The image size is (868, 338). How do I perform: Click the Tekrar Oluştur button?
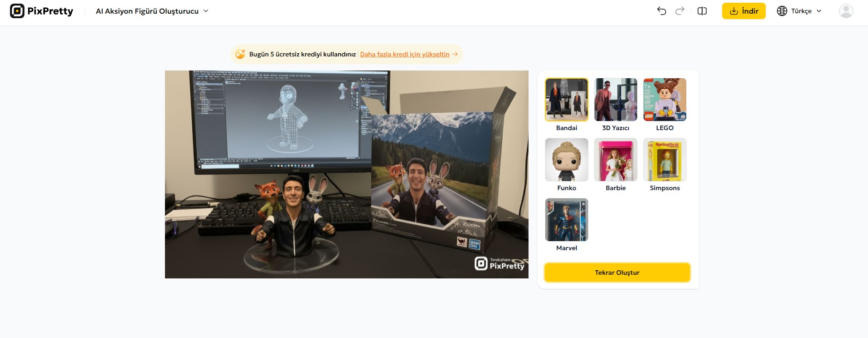(617, 272)
